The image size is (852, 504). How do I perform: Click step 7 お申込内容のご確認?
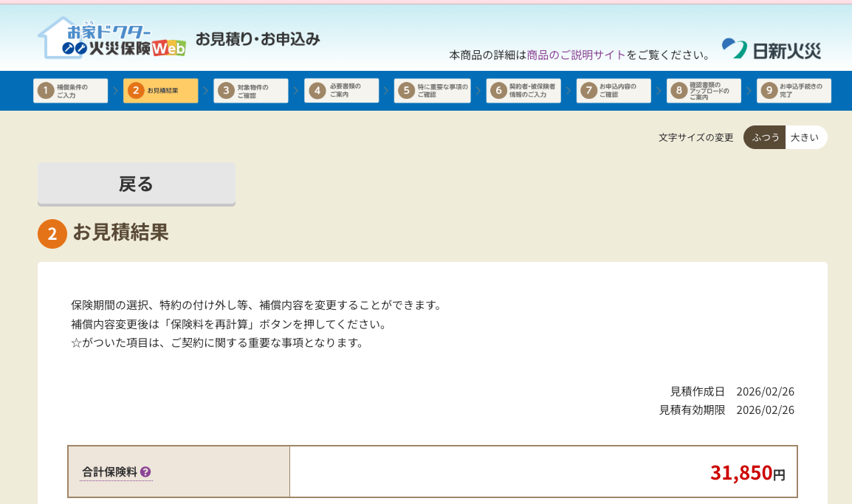[614, 91]
